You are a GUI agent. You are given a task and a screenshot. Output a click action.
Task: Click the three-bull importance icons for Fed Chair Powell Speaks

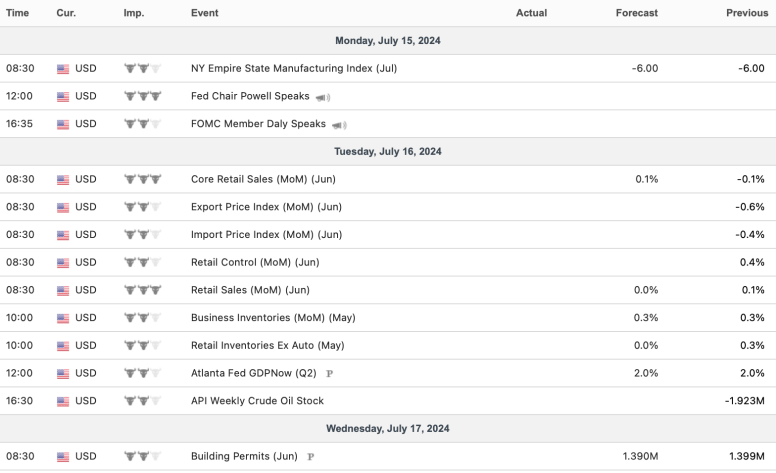(x=143, y=96)
